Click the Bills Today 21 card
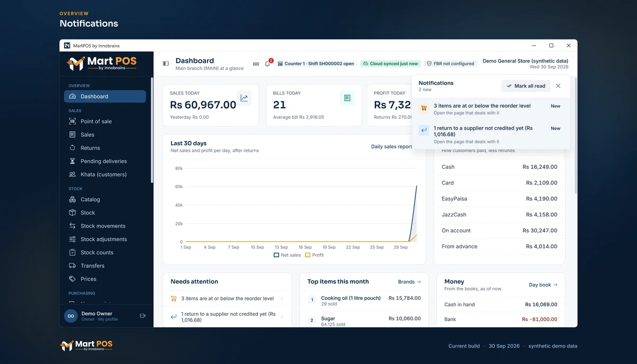Viewport: 637px width, 364px height. [314, 105]
